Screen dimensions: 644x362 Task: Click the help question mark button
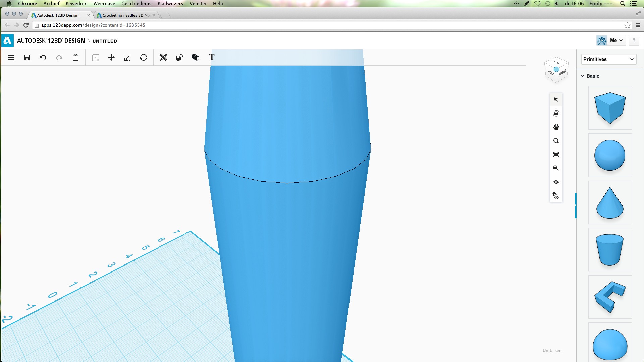(634, 40)
